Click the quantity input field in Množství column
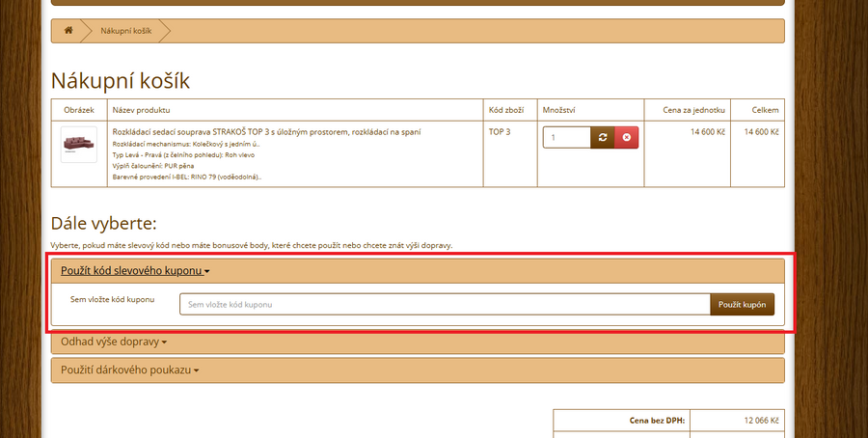 point(566,138)
